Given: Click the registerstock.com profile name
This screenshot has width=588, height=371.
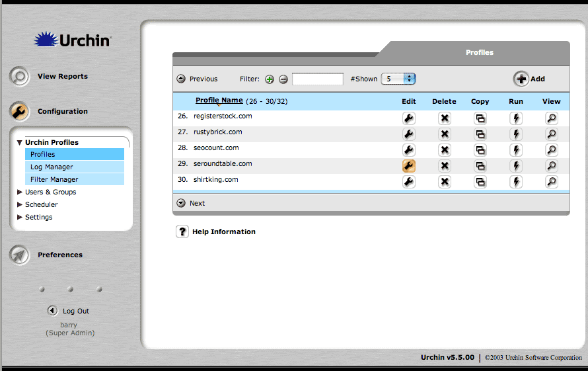Looking at the screenshot, I should (x=223, y=116).
